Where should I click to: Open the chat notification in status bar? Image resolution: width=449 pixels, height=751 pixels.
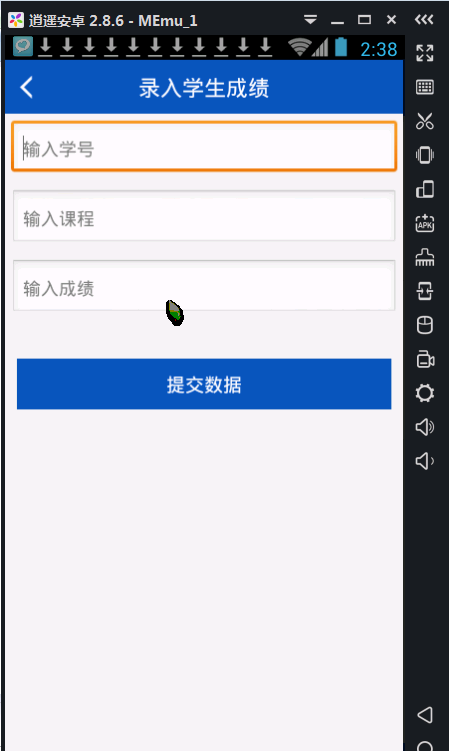point(23,47)
